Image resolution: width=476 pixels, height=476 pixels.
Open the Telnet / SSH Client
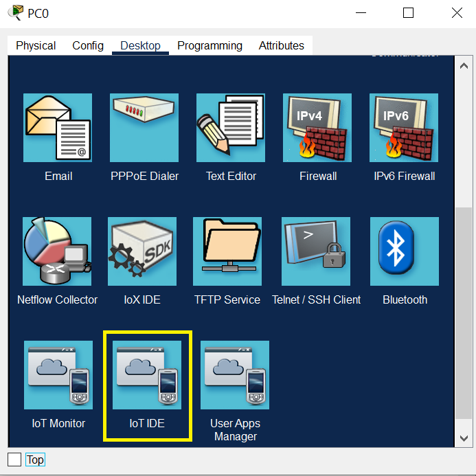click(316, 251)
